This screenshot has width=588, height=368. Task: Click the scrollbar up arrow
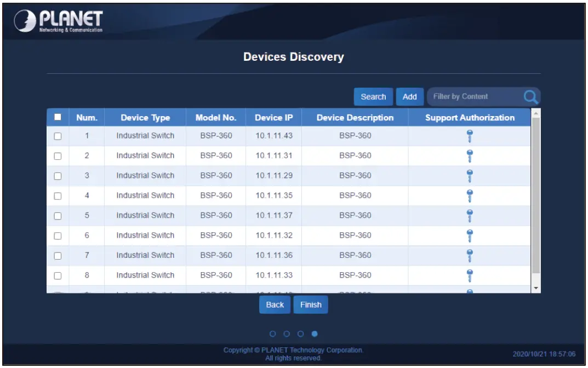tap(536, 114)
